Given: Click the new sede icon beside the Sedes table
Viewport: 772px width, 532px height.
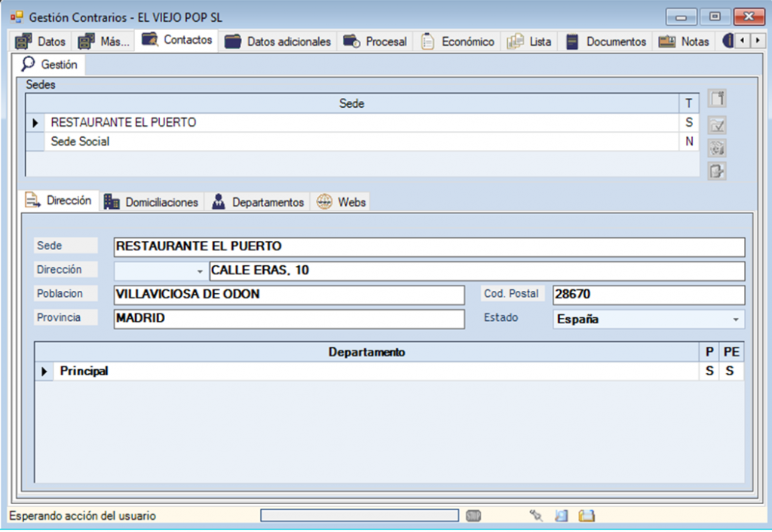Looking at the screenshot, I should 717,99.
